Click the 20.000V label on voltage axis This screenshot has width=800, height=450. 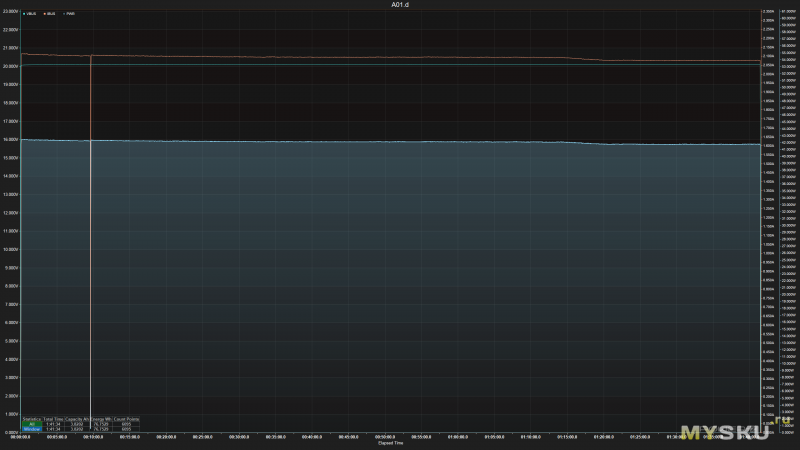point(10,66)
